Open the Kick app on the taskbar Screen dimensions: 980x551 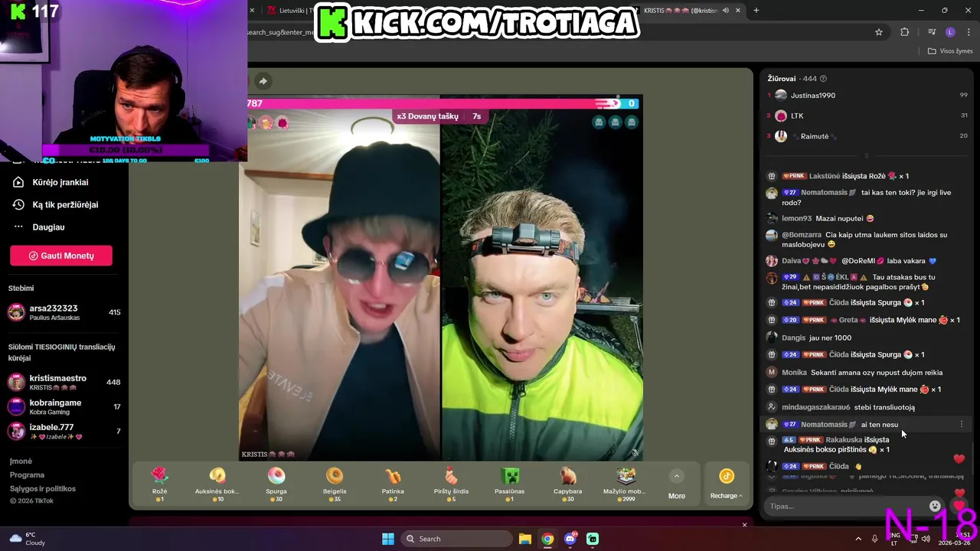(x=593, y=539)
